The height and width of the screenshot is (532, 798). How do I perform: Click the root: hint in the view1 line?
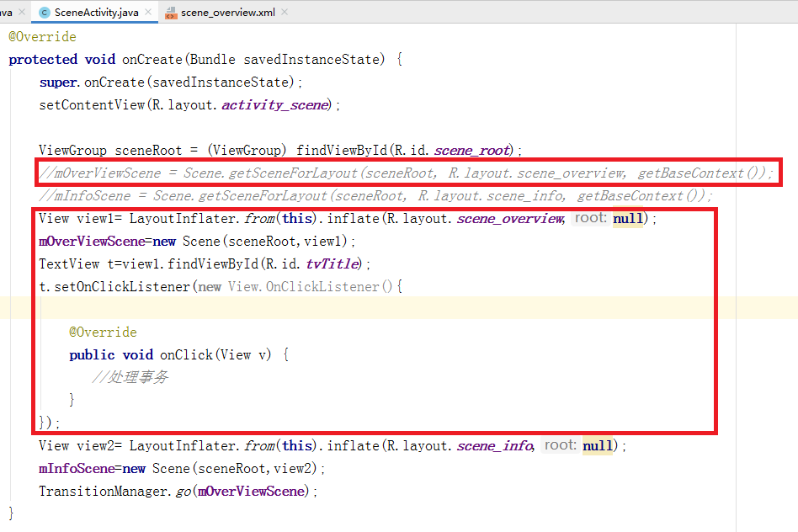pos(590,218)
